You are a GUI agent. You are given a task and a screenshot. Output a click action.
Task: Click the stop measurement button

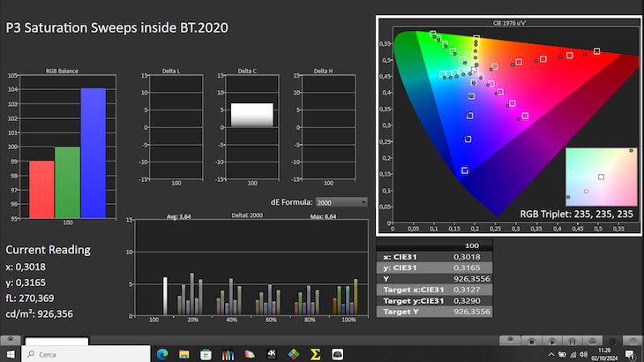point(532,340)
